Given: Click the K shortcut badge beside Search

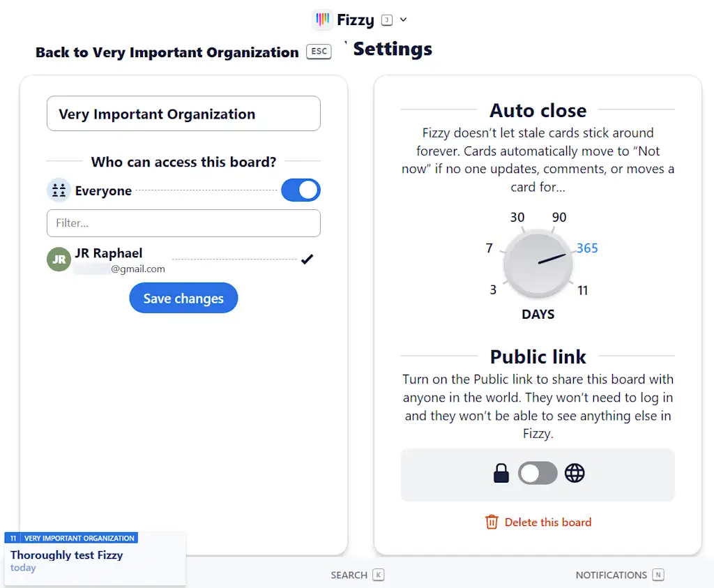Looking at the screenshot, I should pyautogui.click(x=379, y=575).
